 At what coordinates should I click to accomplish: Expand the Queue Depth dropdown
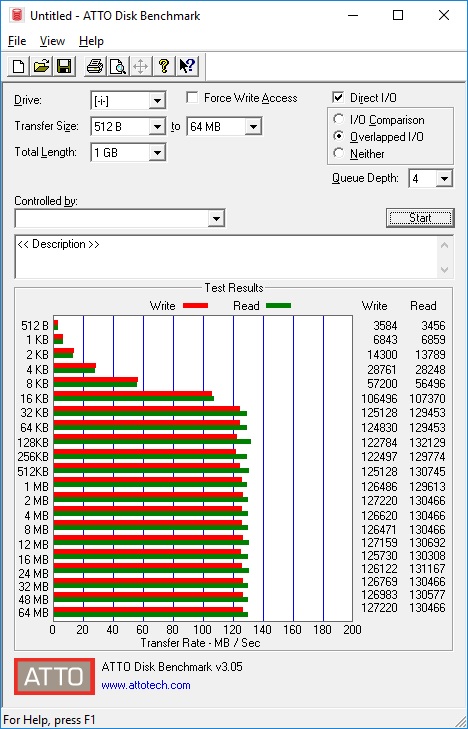pos(444,179)
